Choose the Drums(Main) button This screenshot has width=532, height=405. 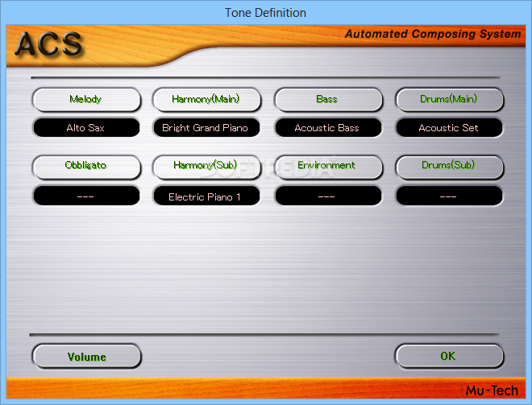449,100
